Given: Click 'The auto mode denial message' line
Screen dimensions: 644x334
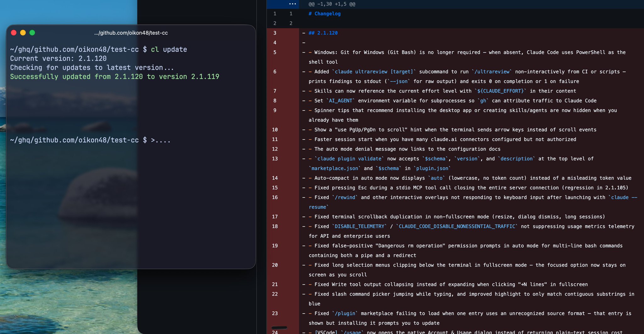Looking at the screenshot, I should tap(404, 149).
